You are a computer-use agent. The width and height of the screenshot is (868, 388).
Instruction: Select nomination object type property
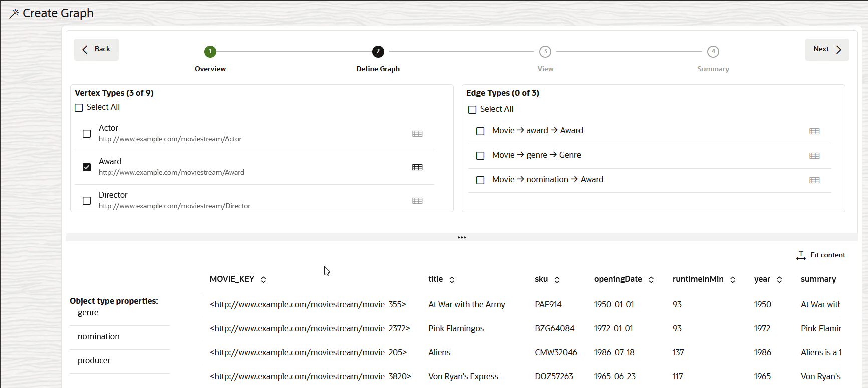coord(99,337)
